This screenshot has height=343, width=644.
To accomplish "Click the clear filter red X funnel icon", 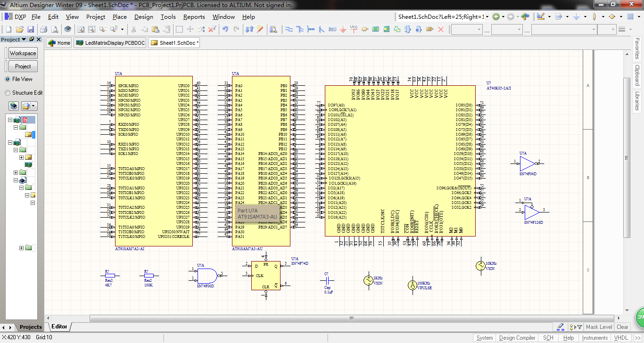I will point(213,29).
